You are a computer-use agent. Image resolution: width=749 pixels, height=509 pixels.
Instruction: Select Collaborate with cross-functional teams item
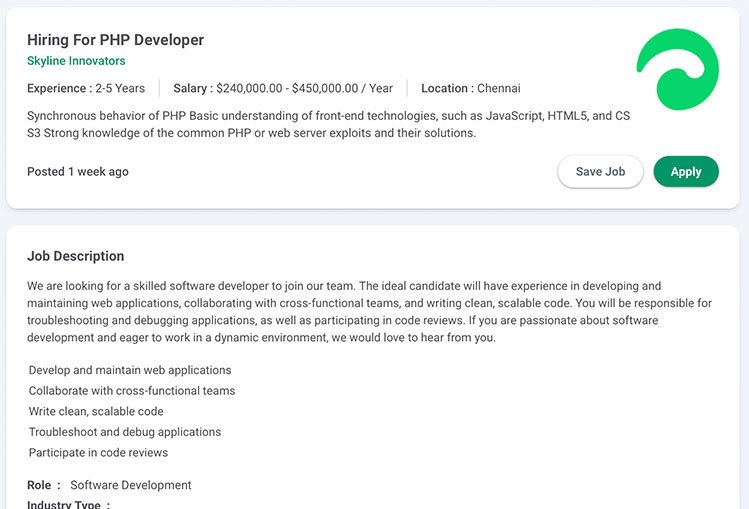(132, 390)
